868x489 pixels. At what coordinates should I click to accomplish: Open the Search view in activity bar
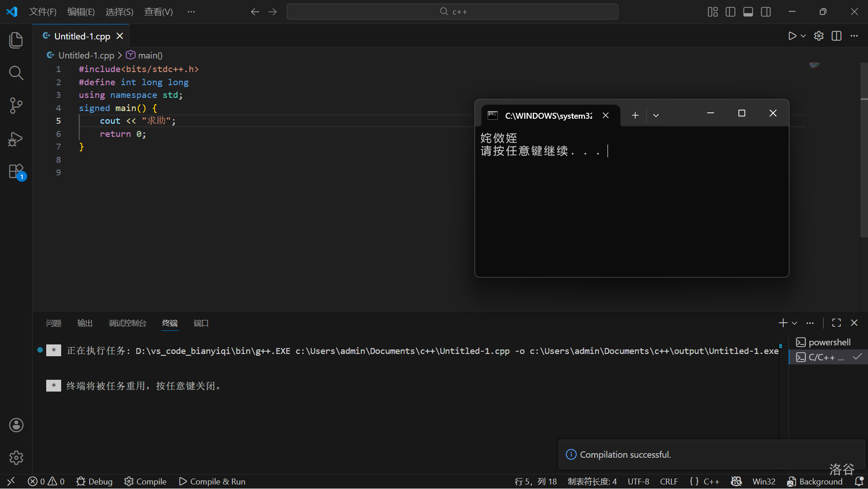point(16,73)
